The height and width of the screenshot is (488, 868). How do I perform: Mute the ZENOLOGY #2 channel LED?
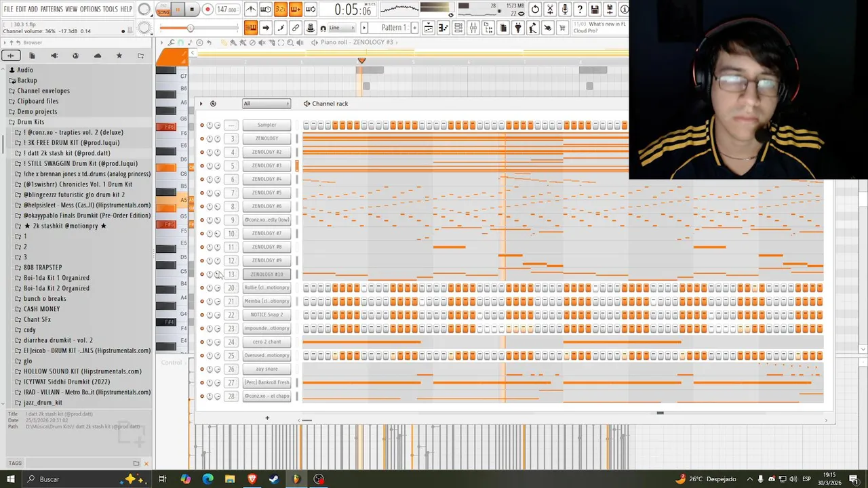201,152
